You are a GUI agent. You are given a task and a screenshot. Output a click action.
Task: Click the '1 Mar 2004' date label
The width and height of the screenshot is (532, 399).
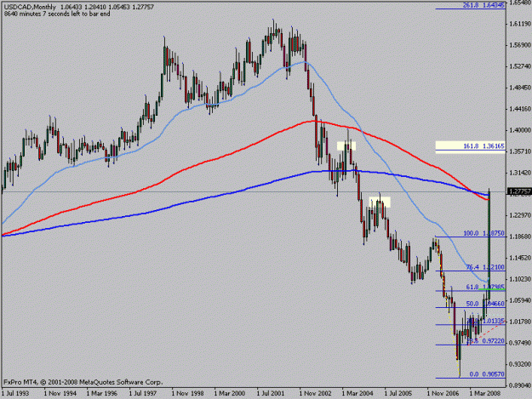(x=358, y=394)
